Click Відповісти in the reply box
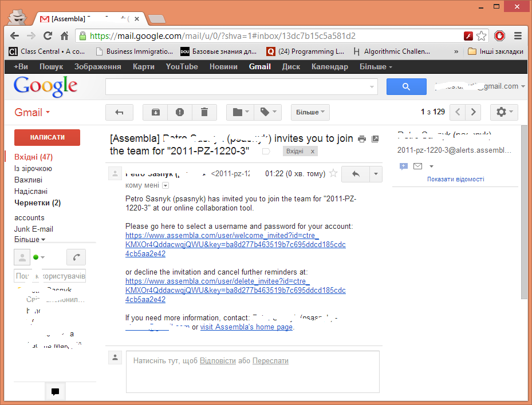Image resolution: width=532 pixels, height=405 pixels. click(x=218, y=361)
